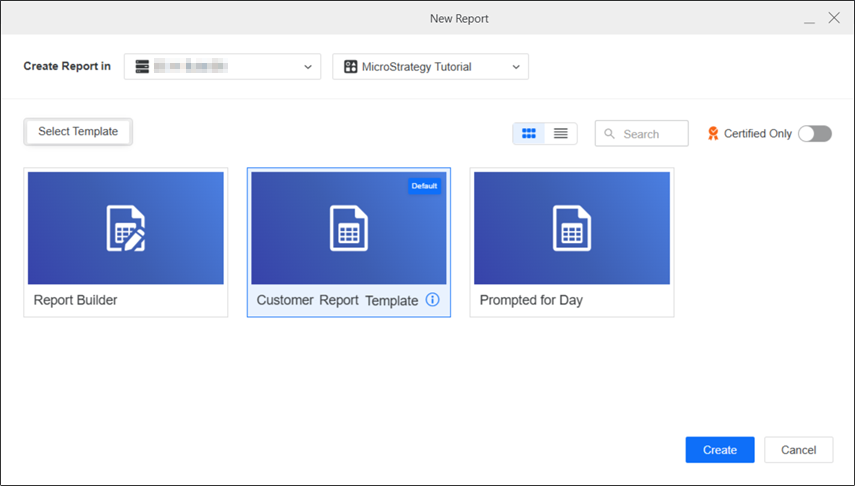Image resolution: width=855 pixels, height=486 pixels.
Task: Cancel the New Report dialog
Action: (x=798, y=450)
